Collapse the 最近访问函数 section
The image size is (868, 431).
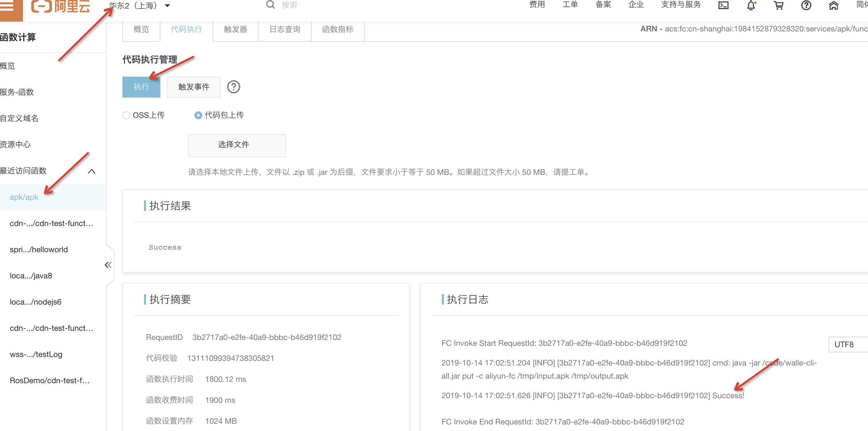click(91, 171)
